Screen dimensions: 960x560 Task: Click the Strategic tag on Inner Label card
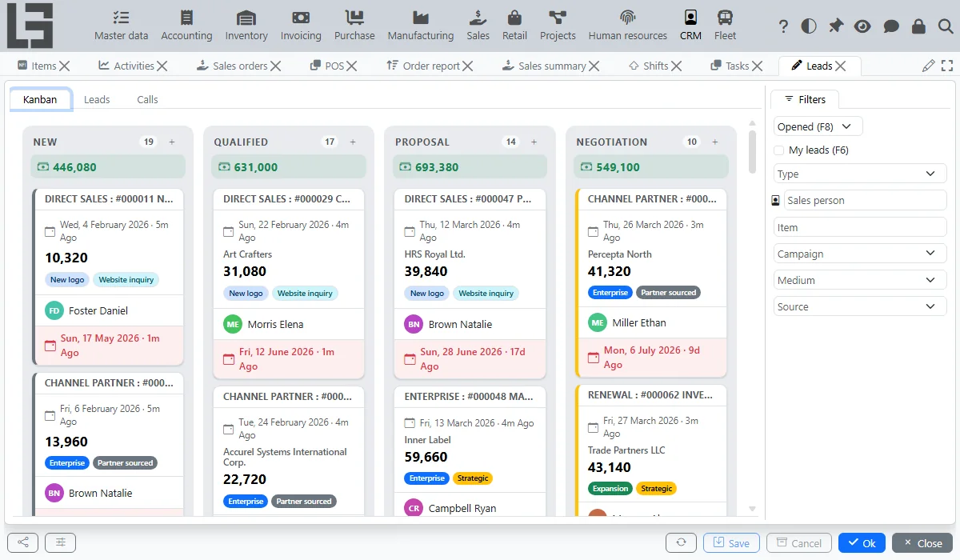pos(473,478)
